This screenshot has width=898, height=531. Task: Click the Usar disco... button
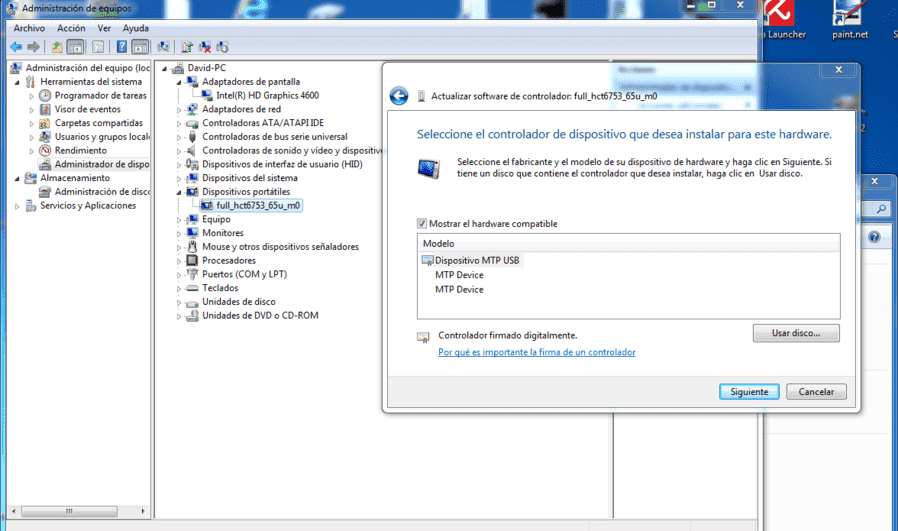pyautogui.click(x=796, y=333)
